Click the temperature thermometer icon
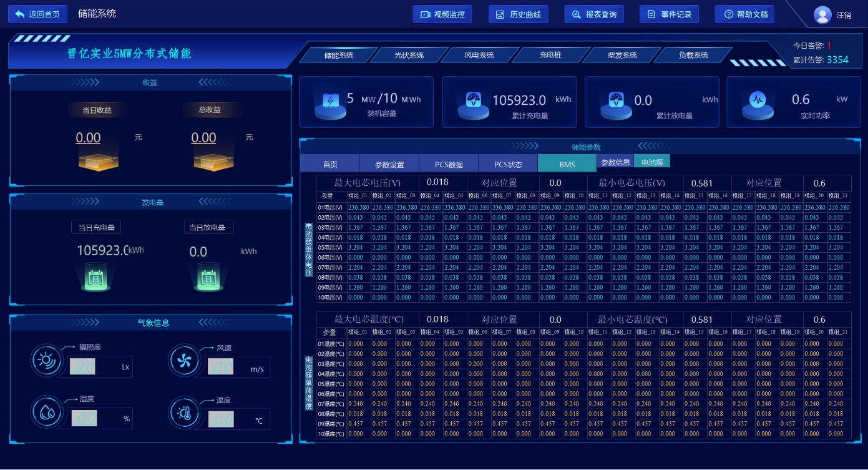 tap(184, 412)
